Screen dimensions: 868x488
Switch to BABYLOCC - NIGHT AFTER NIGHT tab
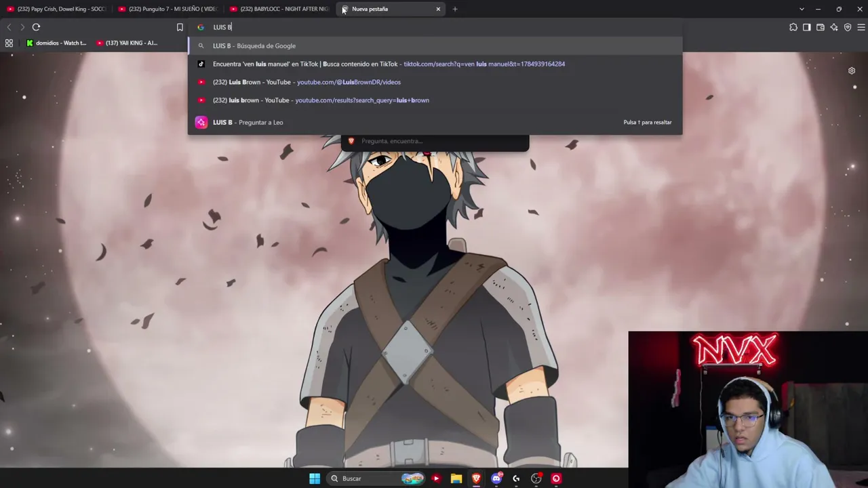point(279,9)
